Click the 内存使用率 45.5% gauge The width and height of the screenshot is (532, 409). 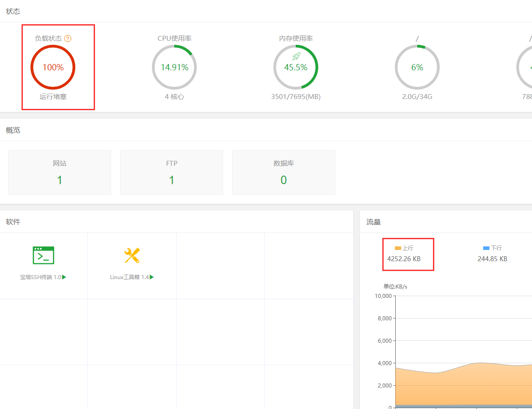point(296,67)
